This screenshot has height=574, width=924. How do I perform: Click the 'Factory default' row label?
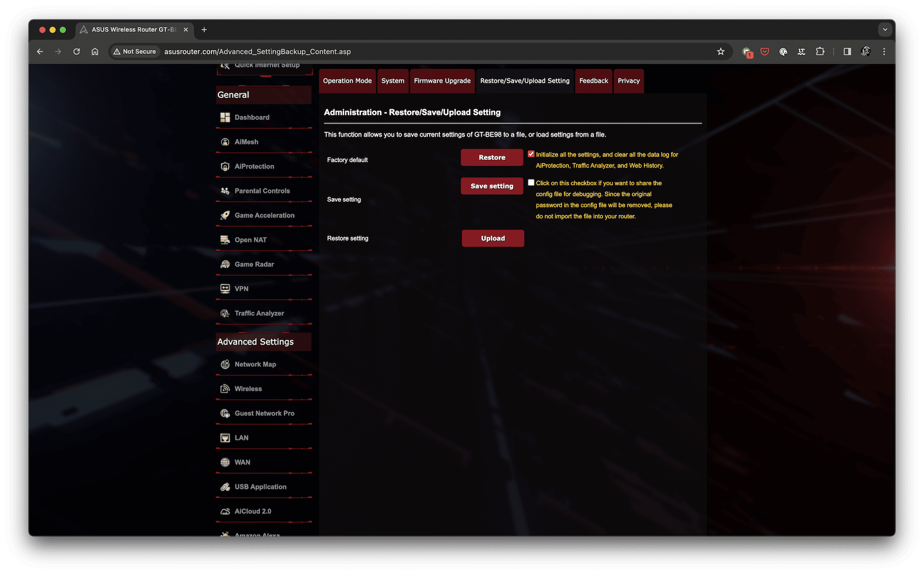pos(347,160)
